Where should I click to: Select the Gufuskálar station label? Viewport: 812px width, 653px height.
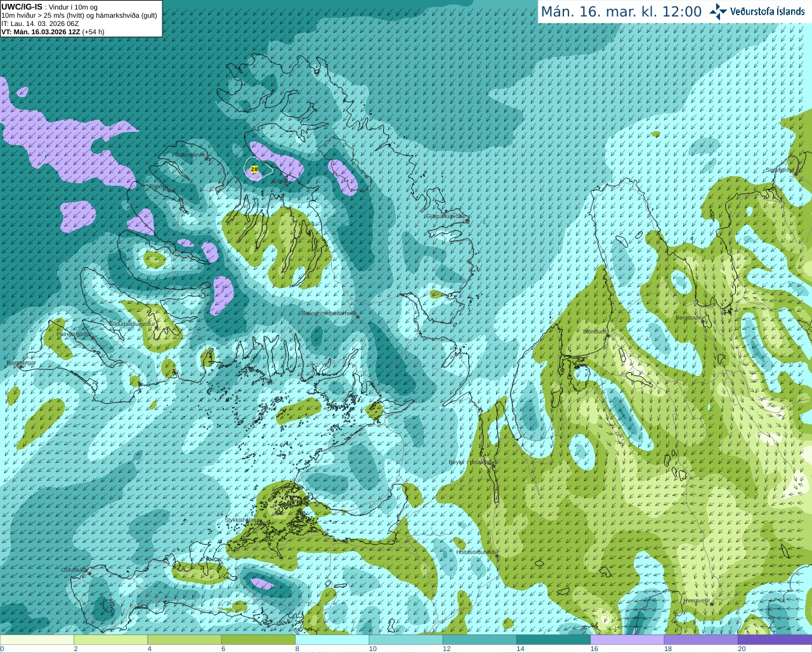74,570
